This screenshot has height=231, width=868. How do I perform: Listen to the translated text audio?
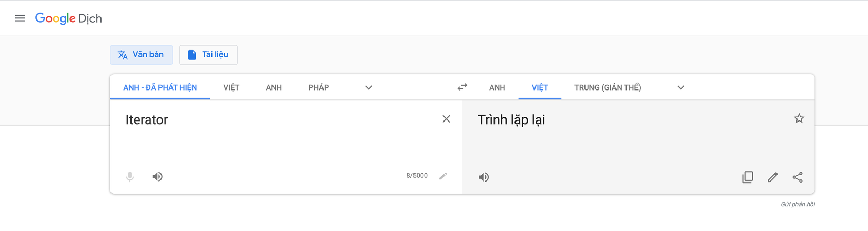coord(483,177)
